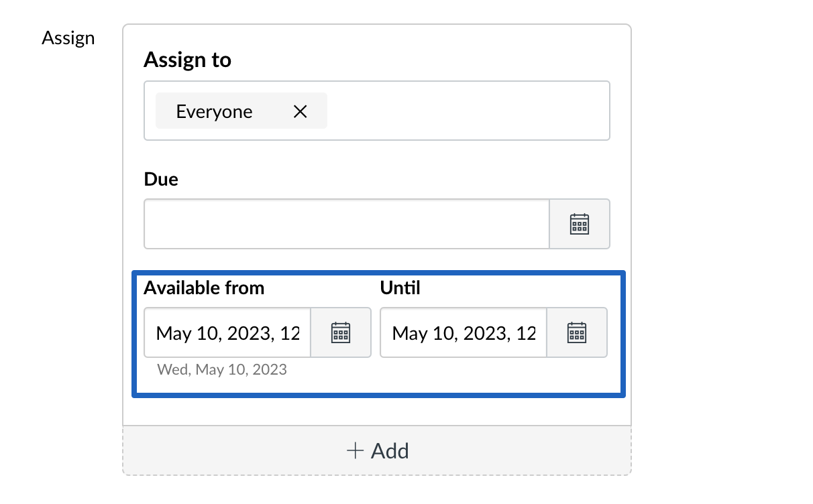Click the Until label
The height and width of the screenshot is (504, 813).
(x=400, y=288)
